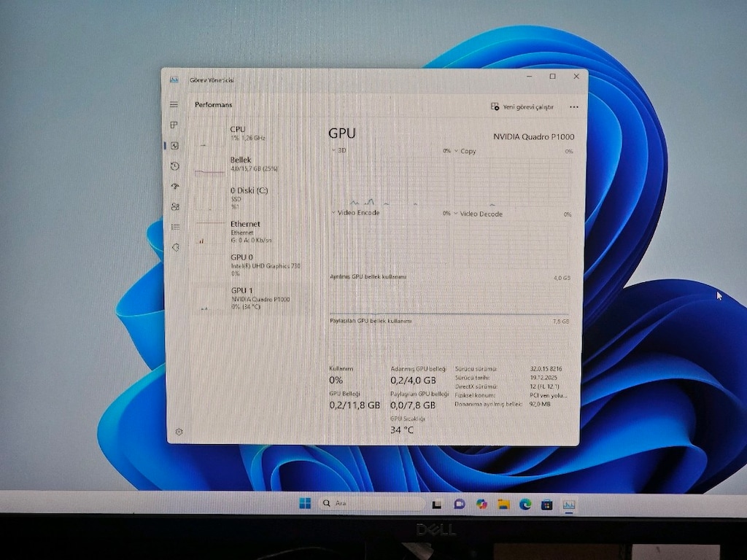Open Microsoft Store from the taskbar

click(547, 505)
